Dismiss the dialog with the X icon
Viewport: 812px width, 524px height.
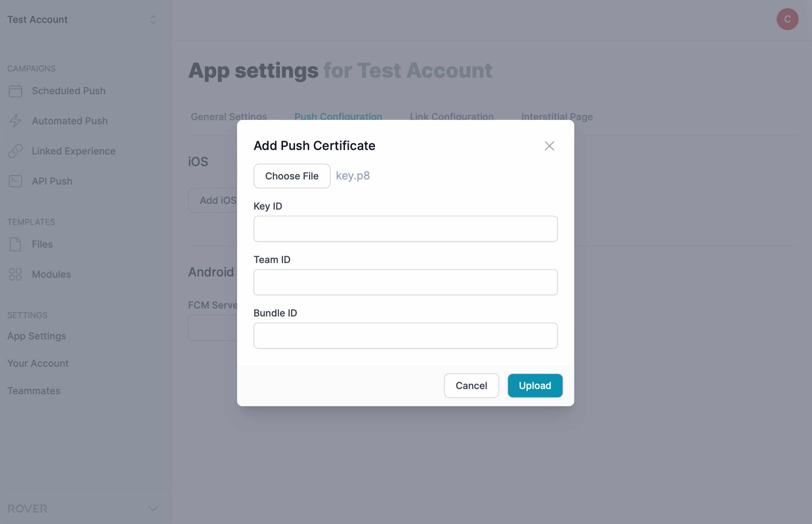tap(549, 146)
